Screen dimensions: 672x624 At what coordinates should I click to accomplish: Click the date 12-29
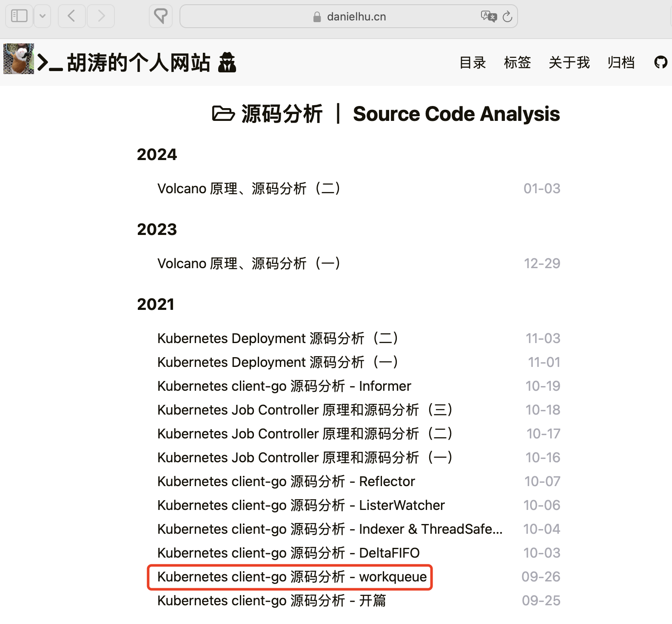point(542,263)
